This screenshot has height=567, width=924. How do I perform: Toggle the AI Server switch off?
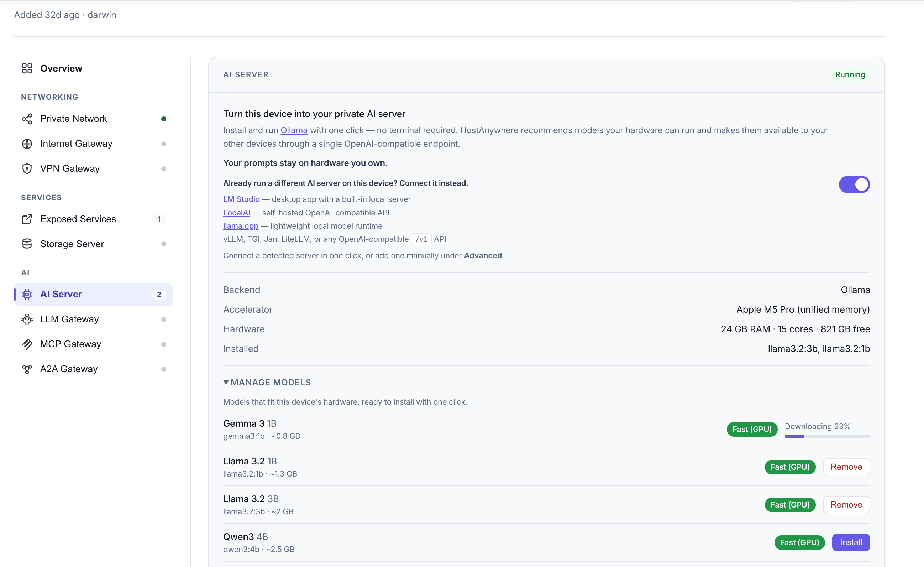pos(854,184)
